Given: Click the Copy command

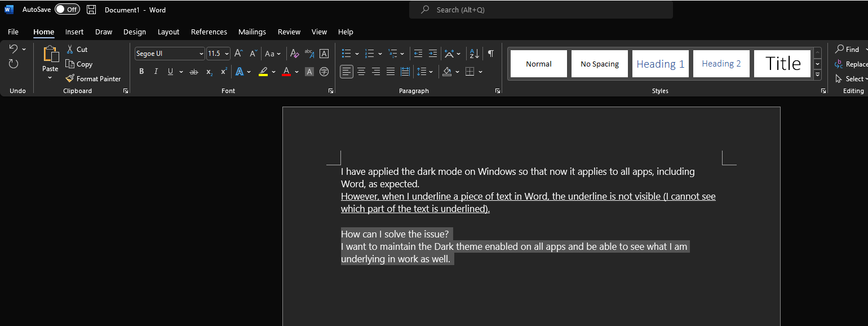Looking at the screenshot, I should pos(79,64).
